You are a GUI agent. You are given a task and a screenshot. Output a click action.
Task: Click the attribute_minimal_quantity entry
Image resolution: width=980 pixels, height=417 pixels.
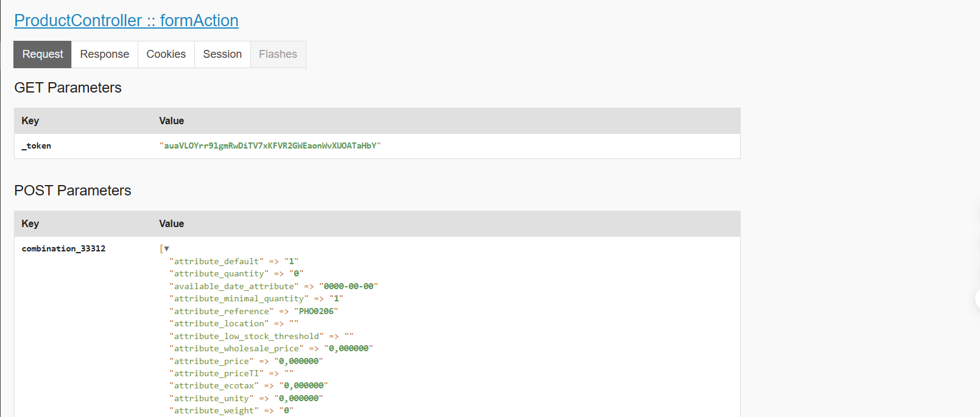pos(256,298)
